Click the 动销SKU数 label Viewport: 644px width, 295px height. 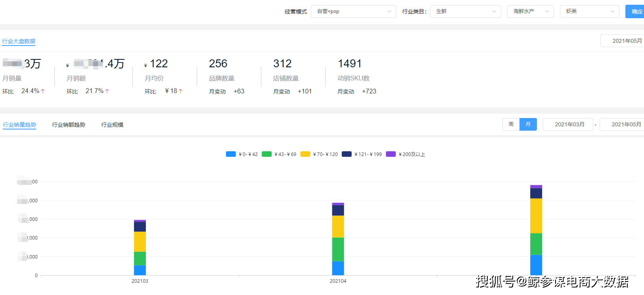coord(353,78)
